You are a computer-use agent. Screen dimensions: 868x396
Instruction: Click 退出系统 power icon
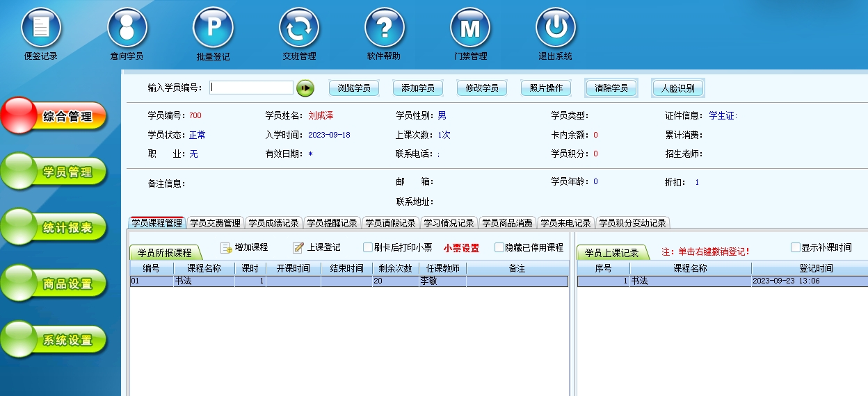point(556,28)
